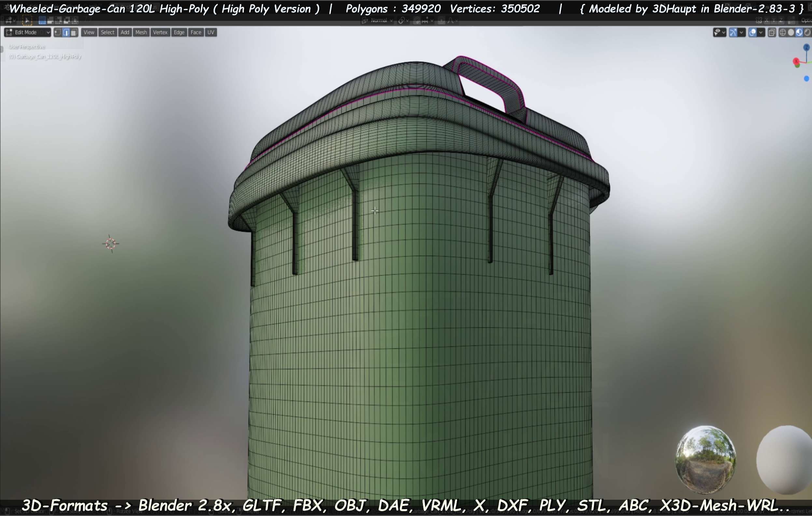Toggle Y axis mirror
This screenshot has width=812, height=516.
[x=774, y=21]
